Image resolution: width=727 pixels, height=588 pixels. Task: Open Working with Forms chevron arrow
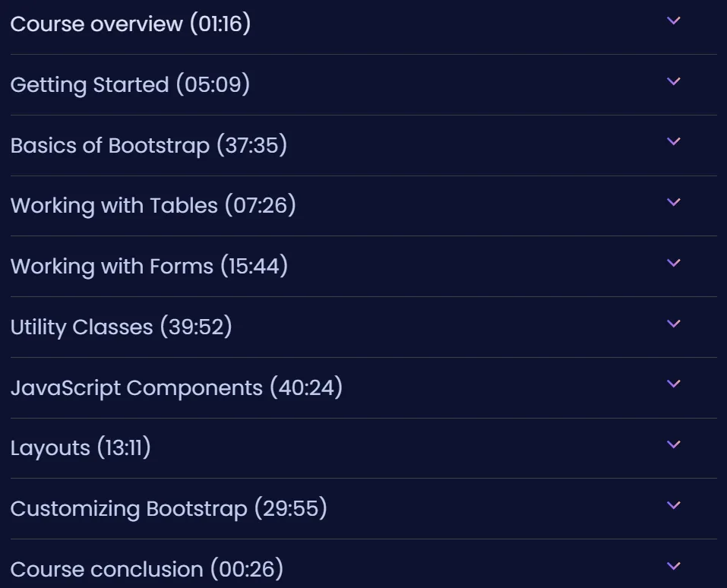[x=673, y=263]
